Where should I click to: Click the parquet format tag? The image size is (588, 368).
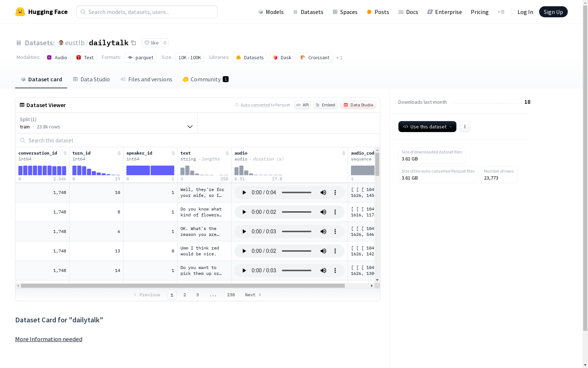pos(140,57)
